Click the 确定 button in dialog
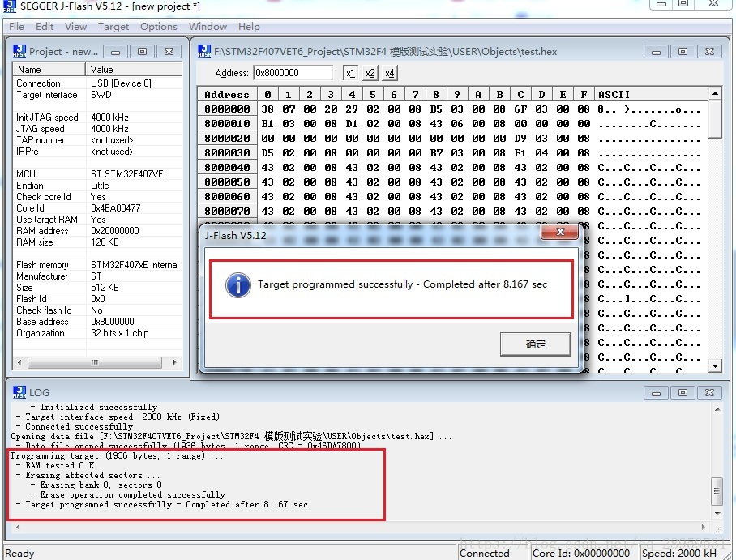 click(536, 344)
